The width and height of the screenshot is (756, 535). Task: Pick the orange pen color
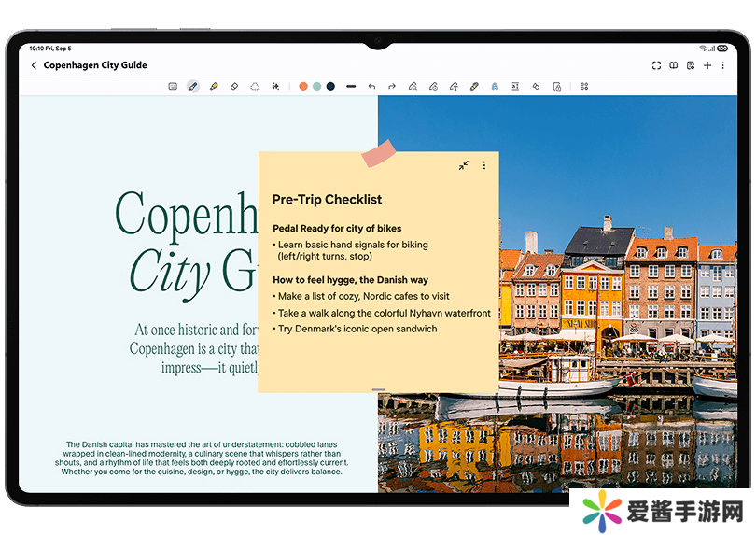[303, 86]
